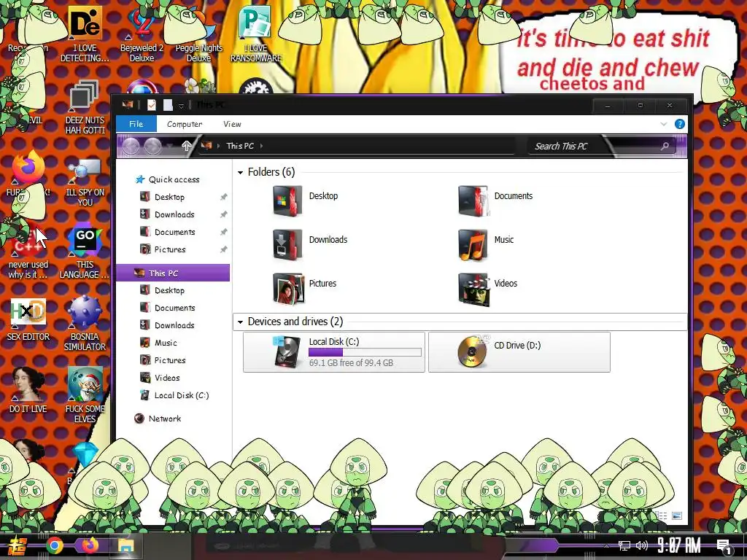Select the HxD hex editor desktop shortcut
The image size is (747, 560).
click(x=28, y=319)
